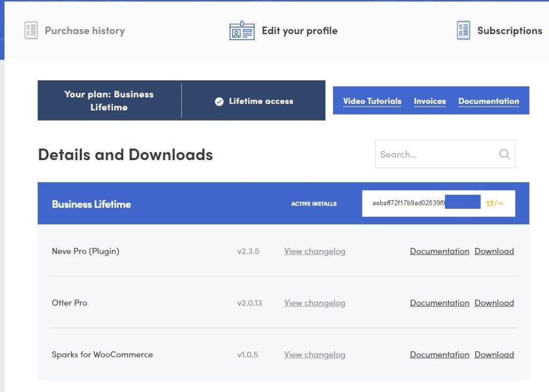View changelog for Otter Pro
Image resolution: width=549 pixels, height=392 pixels.
click(315, 303)
